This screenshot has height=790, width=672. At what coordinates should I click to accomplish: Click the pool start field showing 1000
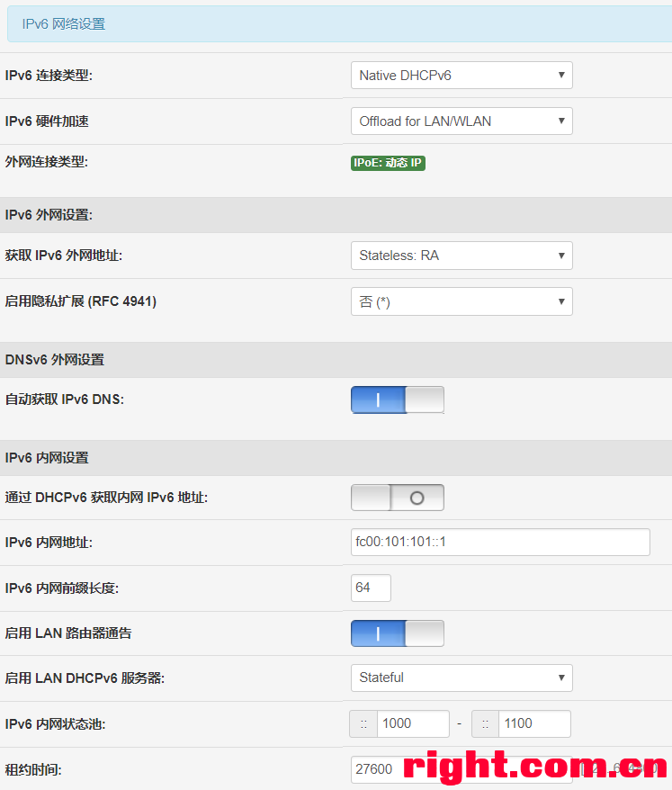413,724
